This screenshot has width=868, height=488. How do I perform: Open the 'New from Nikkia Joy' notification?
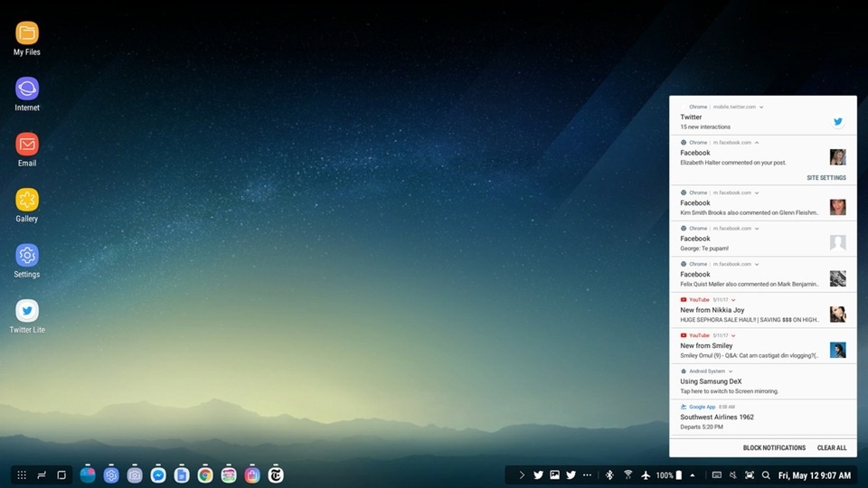[x=763, y=310]
